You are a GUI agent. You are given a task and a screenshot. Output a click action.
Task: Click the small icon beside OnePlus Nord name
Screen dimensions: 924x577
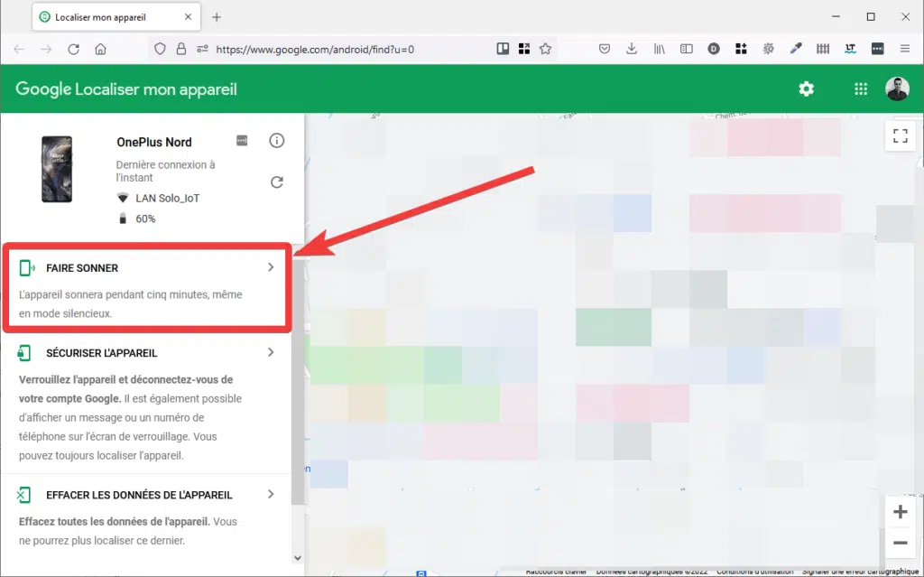click(242, 141)
